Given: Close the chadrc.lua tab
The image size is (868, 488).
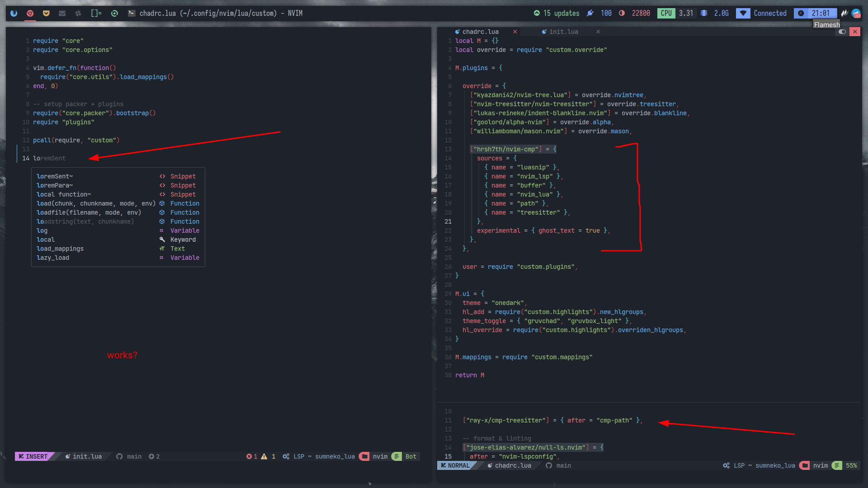Looking at the screenshot, I should [x=515, y=32].
